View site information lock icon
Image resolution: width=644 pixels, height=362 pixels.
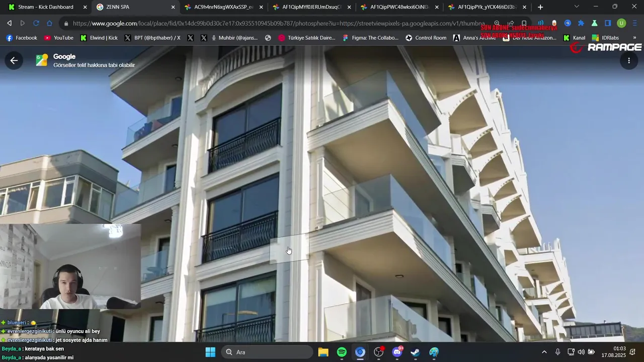(x=66, y=23)
